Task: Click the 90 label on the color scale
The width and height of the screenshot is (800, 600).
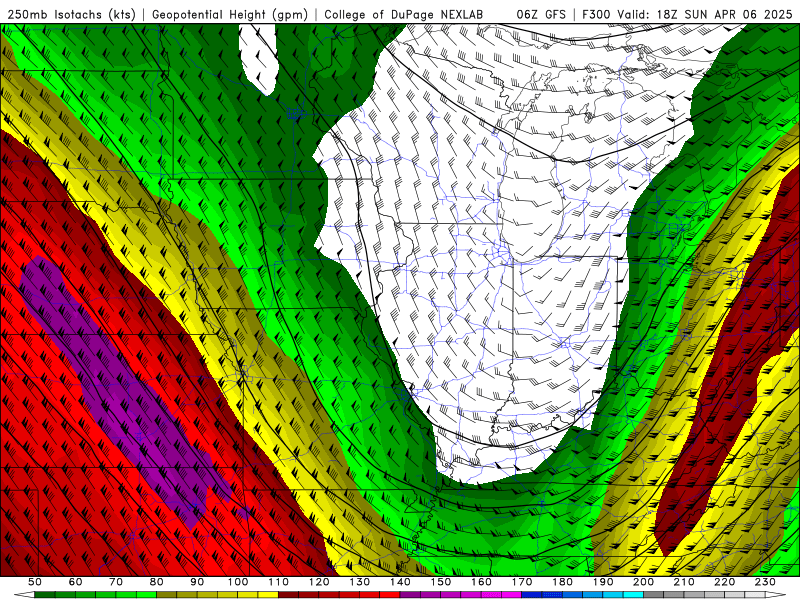Action: point(197,582)
